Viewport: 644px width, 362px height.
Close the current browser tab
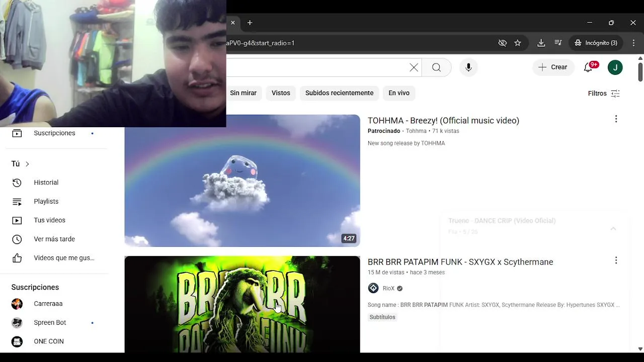point(232,23)
